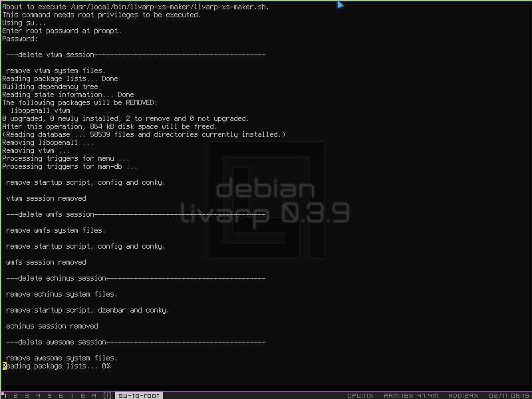
Task: Click the 'Reading state information... Done' line
Action: [68, 94]
